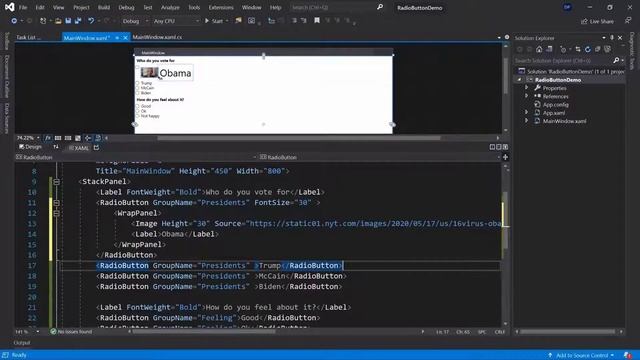The image size is (640, 360).
Task: Select the Biden radio button in designer
Action: tap(138, 93)
